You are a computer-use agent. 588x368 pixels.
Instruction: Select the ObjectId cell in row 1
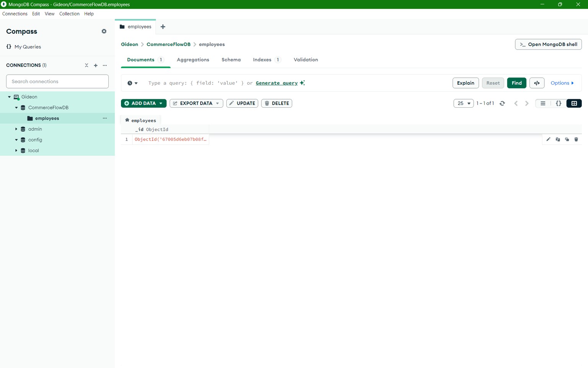[x=171, y=140]
